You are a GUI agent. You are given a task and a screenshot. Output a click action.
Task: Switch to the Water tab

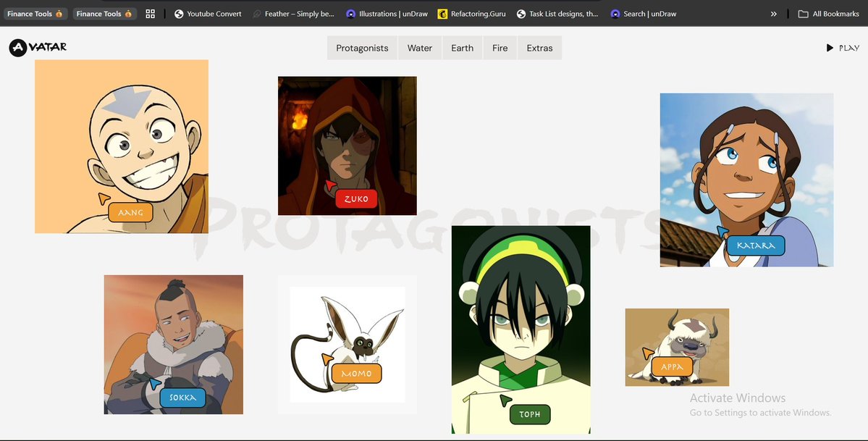(420, 49)
